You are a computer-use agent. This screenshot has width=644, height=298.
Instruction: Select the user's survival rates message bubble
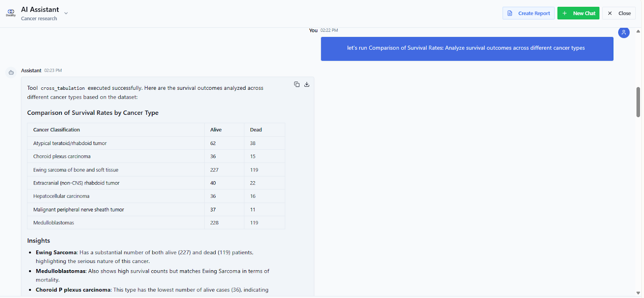[467, 49]
